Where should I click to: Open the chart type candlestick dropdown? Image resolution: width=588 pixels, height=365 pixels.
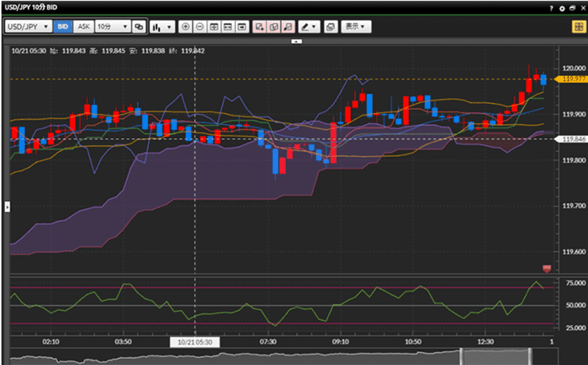tap(162, 26)
